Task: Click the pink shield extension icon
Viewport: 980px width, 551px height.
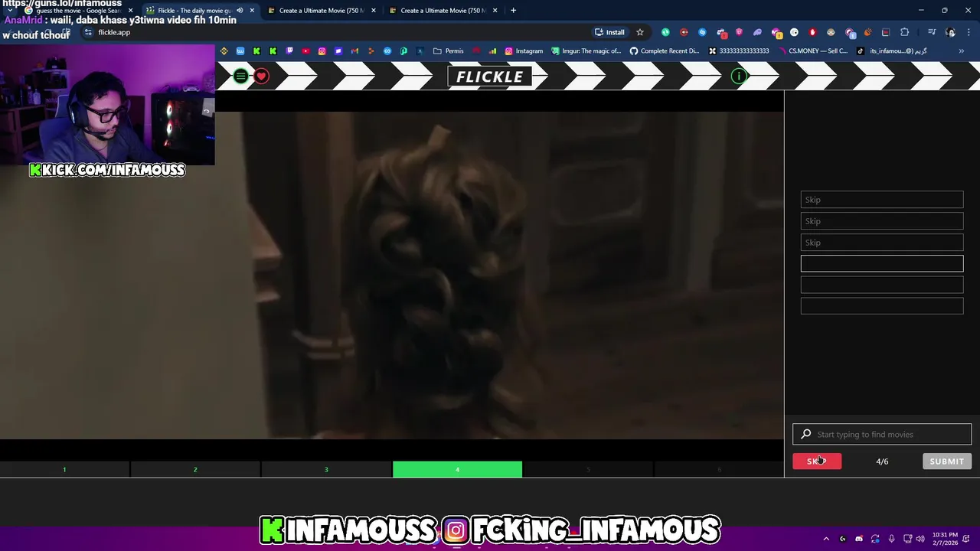Action: point(739,32)
